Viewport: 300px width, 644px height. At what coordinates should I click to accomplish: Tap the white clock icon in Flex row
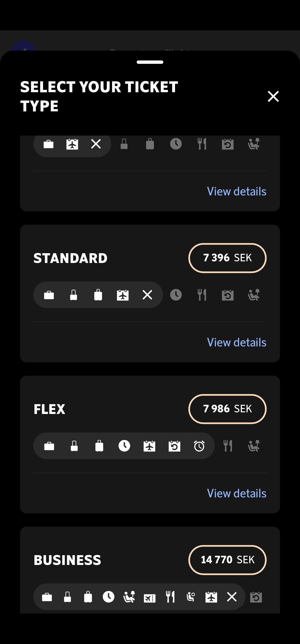[x=124, y=446]
